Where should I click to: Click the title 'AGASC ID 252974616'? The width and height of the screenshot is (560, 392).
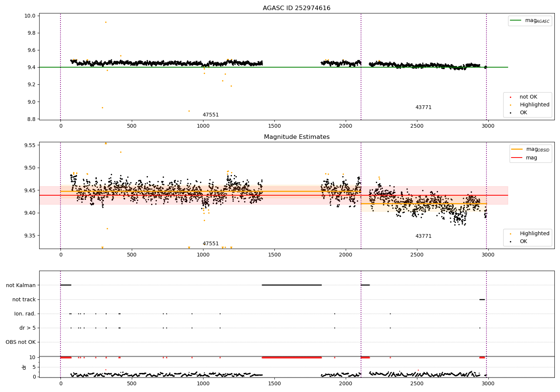[296, 8]
